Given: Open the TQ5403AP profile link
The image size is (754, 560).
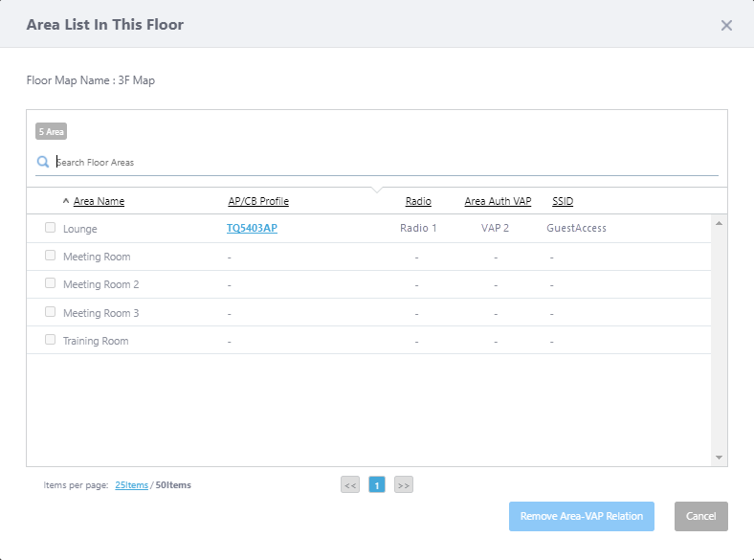Looking at the screenshot, I should click(252, 229).
